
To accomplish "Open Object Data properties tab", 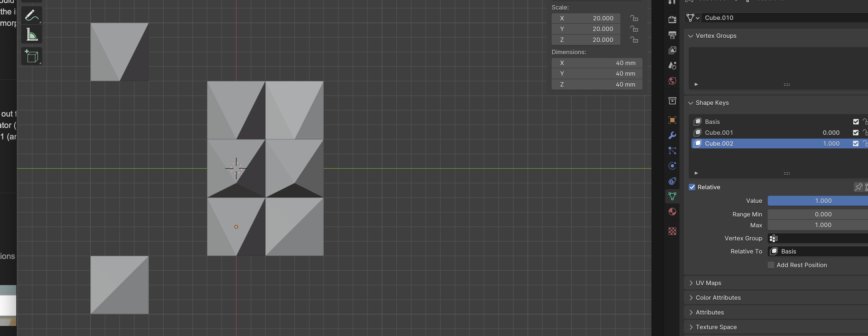I will tap(672, 196).
